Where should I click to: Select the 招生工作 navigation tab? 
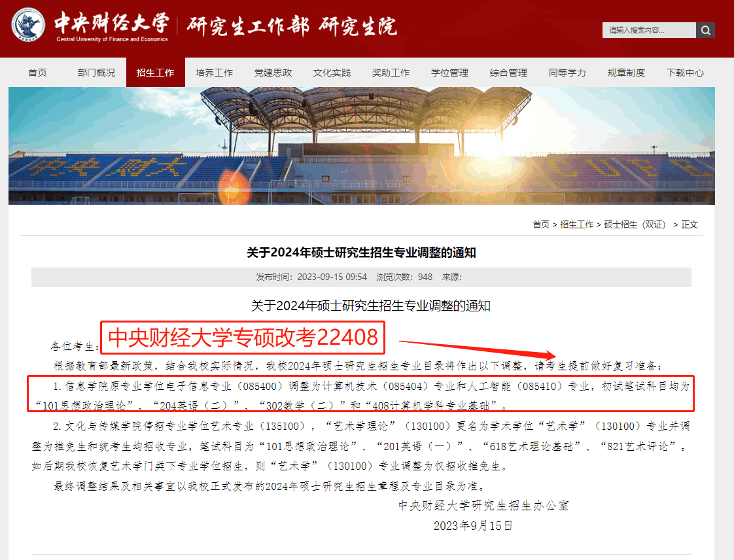[156, 73]
